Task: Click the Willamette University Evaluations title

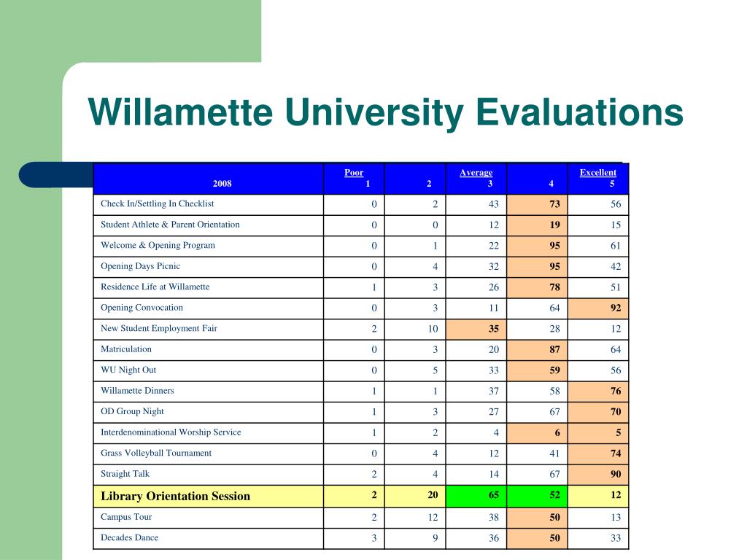Action: pos(385,112)
